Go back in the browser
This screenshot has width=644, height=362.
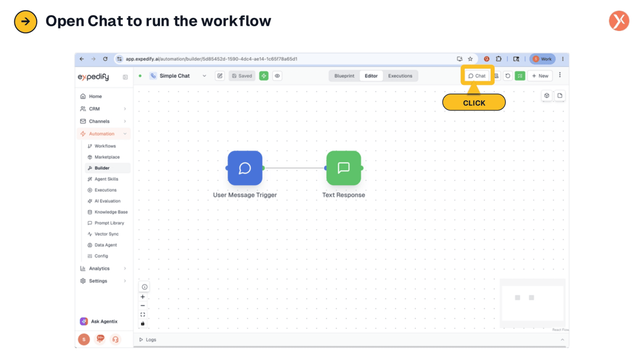[x=82, y=59]
